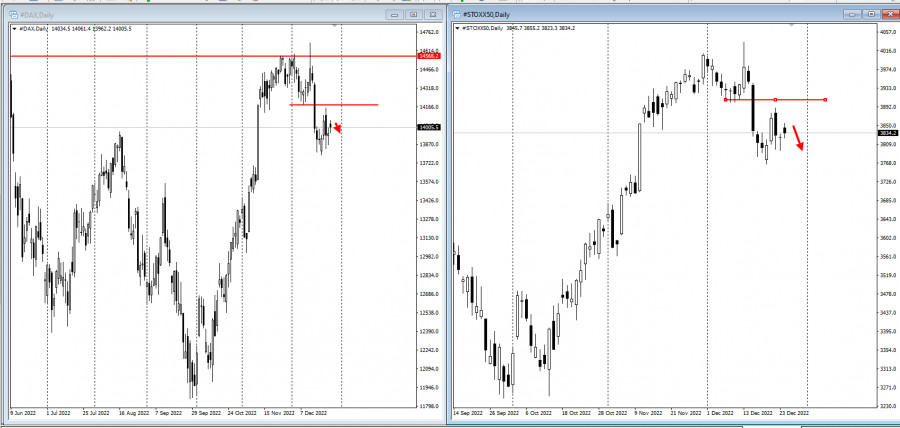Click the #DAX,Daily window title bar text
900x428 pixels.
tap(37, 15)
